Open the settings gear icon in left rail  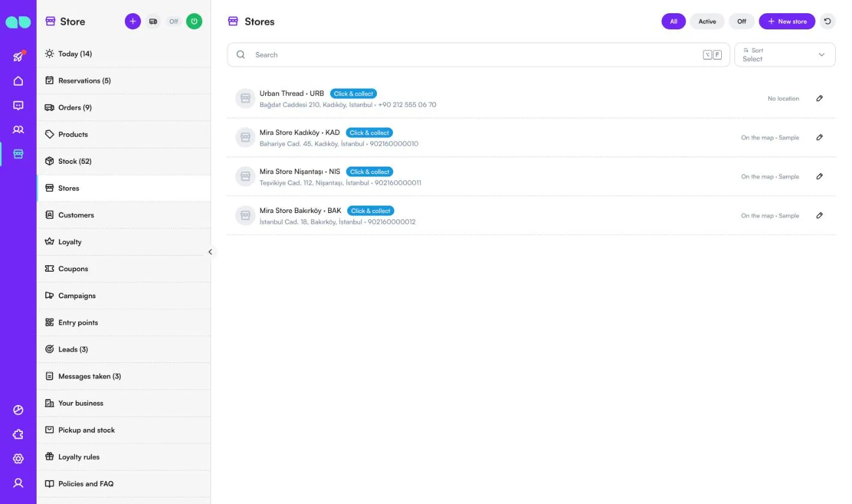point(18,458)
